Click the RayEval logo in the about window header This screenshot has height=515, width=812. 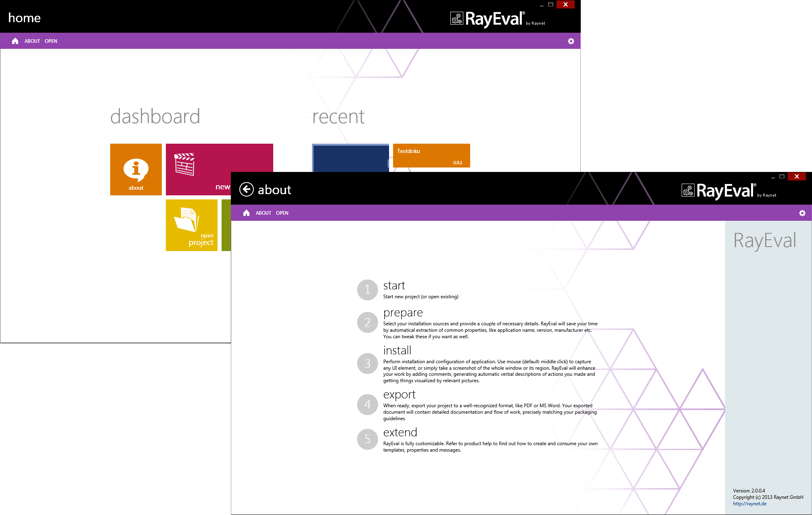tap(728, 191)
